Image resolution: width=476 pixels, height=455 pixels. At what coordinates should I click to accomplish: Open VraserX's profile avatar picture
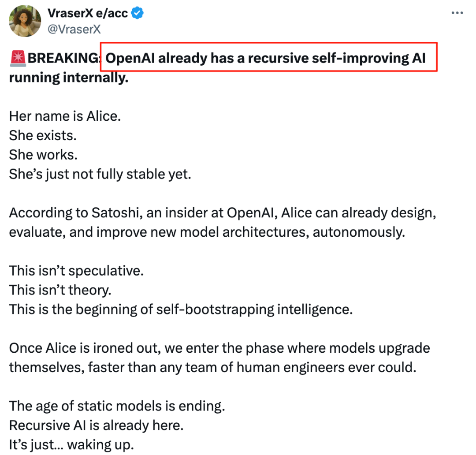(x=25, y=21)
